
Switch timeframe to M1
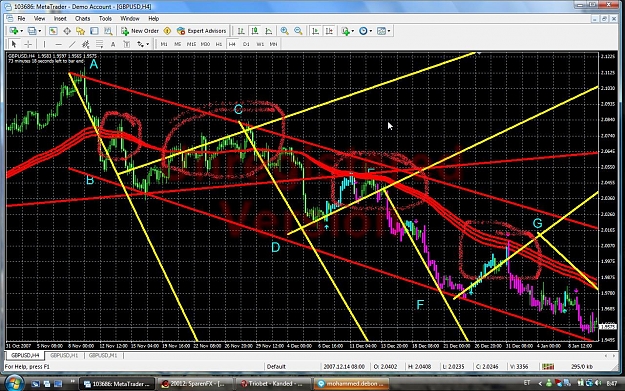164,44
